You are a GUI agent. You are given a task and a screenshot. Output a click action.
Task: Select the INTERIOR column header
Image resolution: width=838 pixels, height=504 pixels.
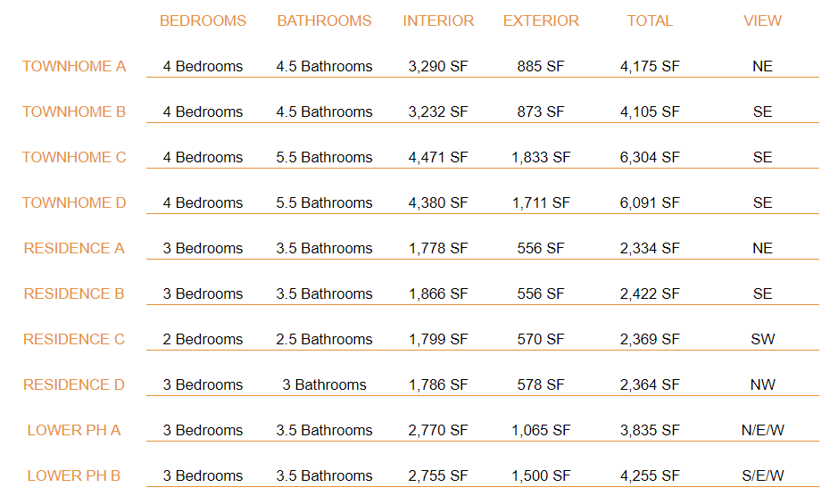(438, 21)
